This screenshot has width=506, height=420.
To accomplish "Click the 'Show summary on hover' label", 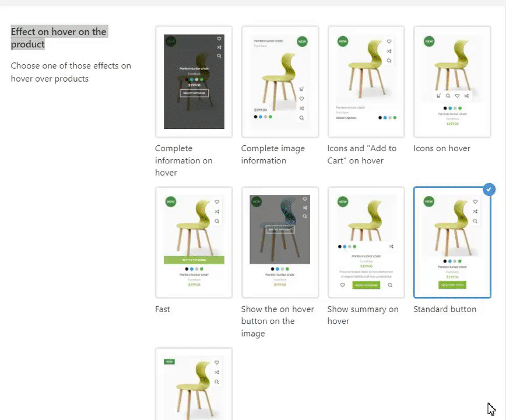I will (x=363, y=315).
